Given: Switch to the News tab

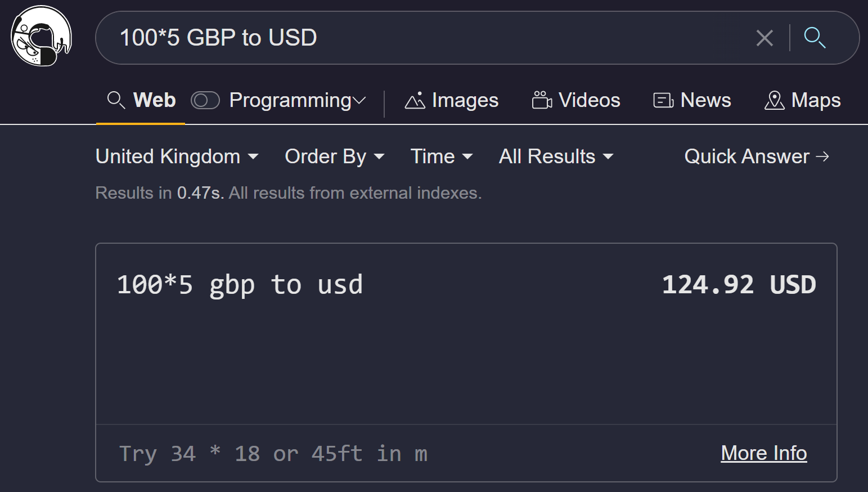Looking at the screenshot, I should [705, 100].
